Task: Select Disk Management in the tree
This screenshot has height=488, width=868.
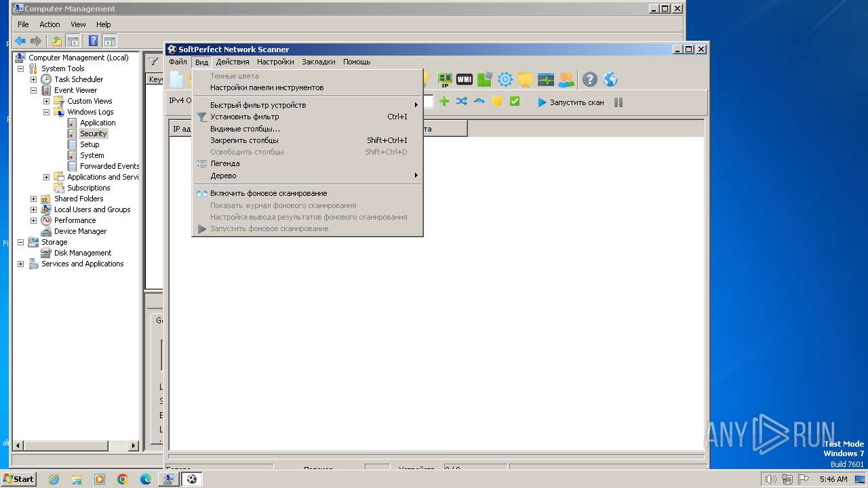Action: tap(83, 253)
